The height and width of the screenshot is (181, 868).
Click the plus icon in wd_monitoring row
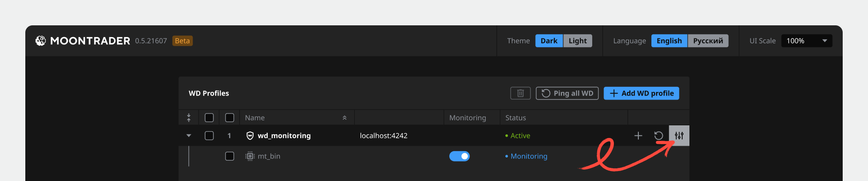point(638,136)
